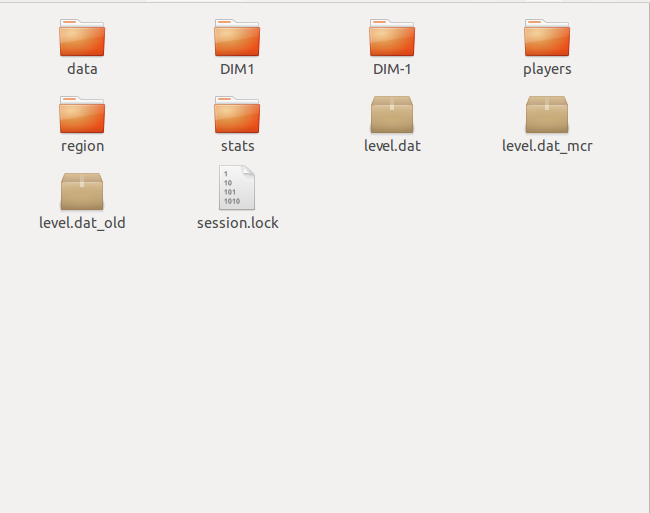The width and height of the screenshot is (650, 513).
Task: Click the 'data' folder name label
Action: (82, 69)
